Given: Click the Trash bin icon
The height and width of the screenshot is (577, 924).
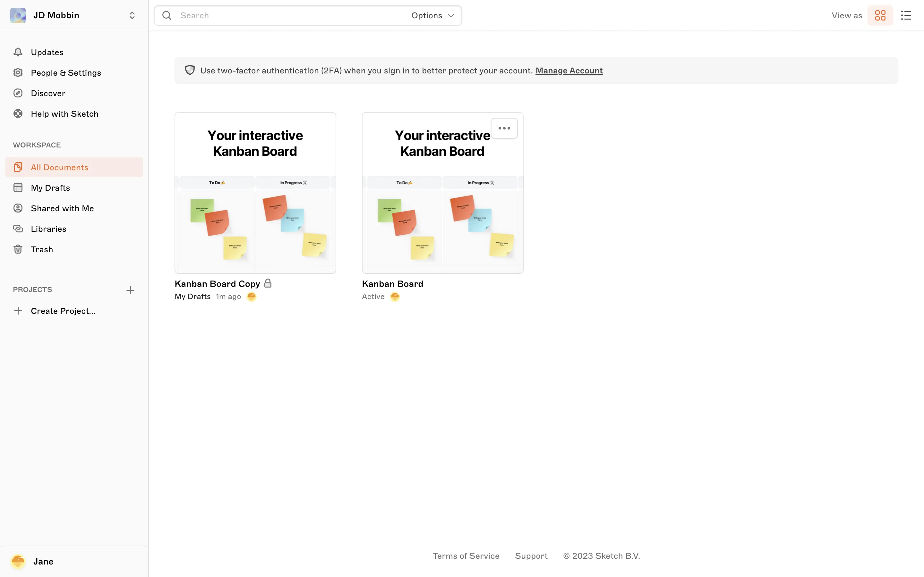Looking at the screenshot, I should pos(18,249).
